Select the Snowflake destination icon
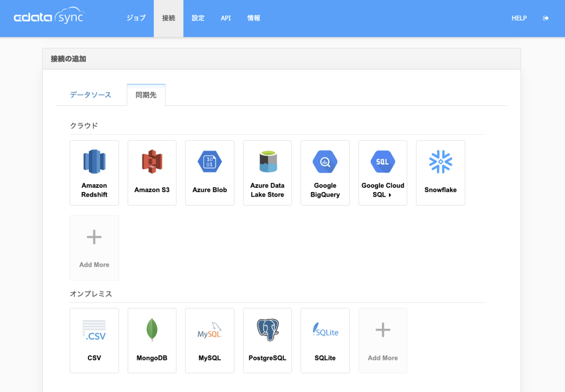 click(441, 162)
